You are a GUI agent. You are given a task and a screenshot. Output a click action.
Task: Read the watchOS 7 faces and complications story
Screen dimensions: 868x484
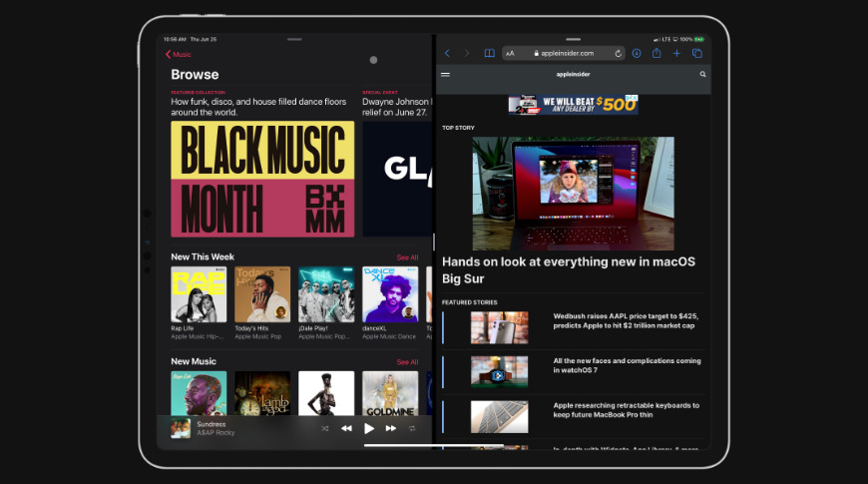[627, 365]
